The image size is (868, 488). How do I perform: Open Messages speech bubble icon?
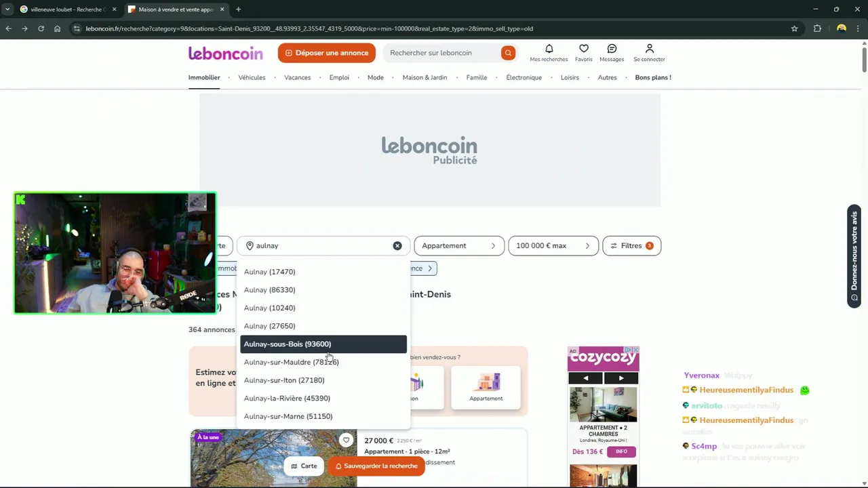(612, 49)
